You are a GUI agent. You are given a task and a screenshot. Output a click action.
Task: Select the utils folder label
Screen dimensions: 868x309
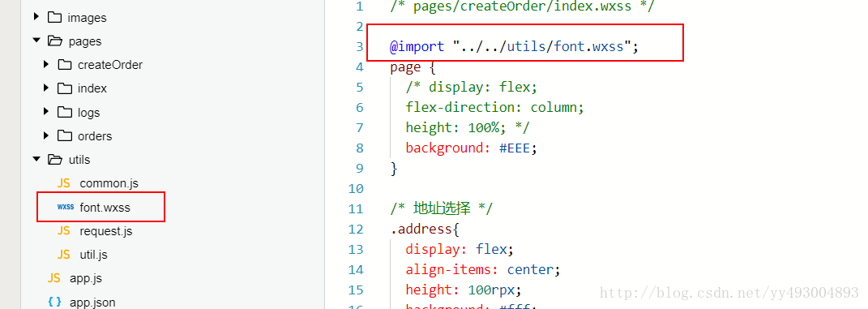click(x=79, y=160)
